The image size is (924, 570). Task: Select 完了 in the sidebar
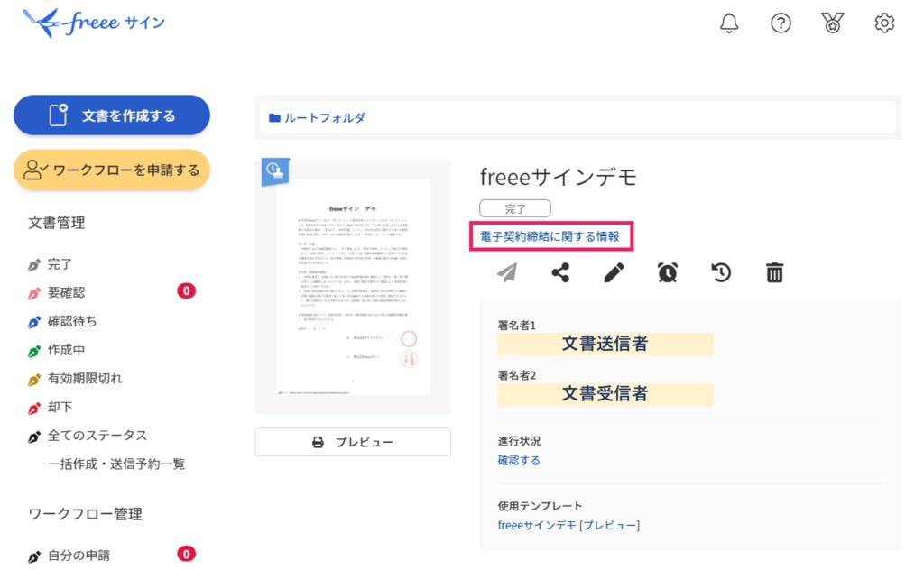pyautogui.click(x=60, y=264)
